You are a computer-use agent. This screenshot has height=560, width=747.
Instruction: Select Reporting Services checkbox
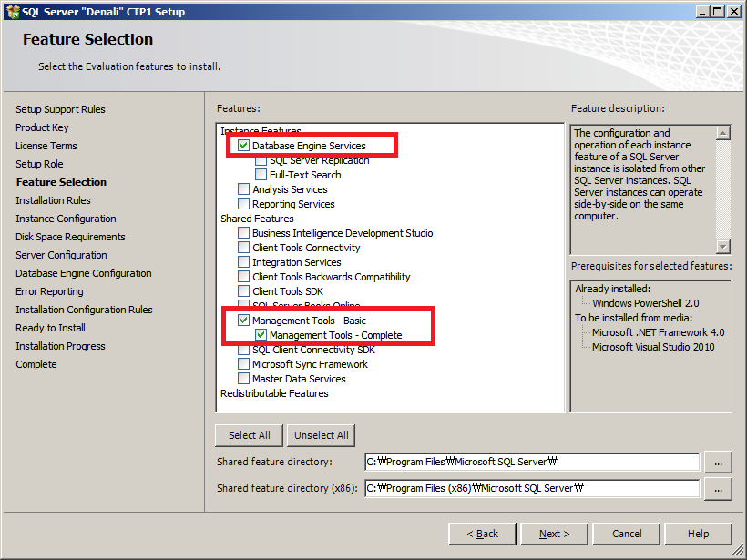pos(243,204)
